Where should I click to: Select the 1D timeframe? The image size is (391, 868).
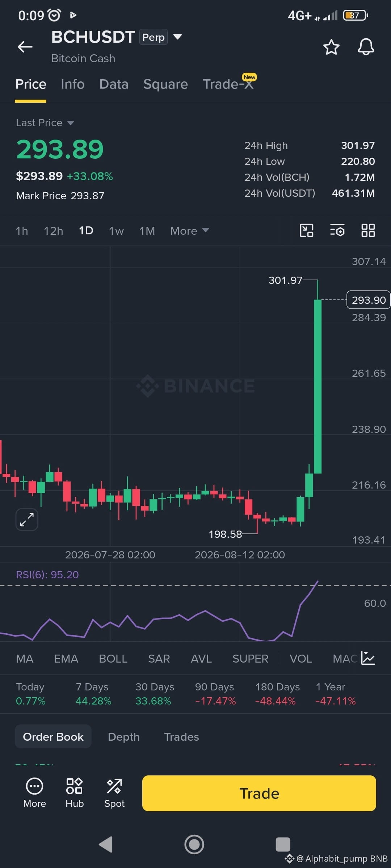86,231
